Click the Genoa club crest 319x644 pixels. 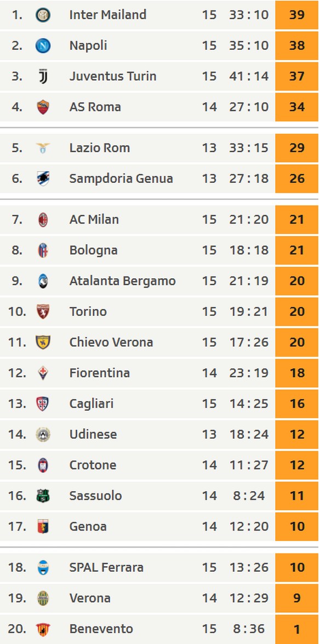[x=43, y=527]
